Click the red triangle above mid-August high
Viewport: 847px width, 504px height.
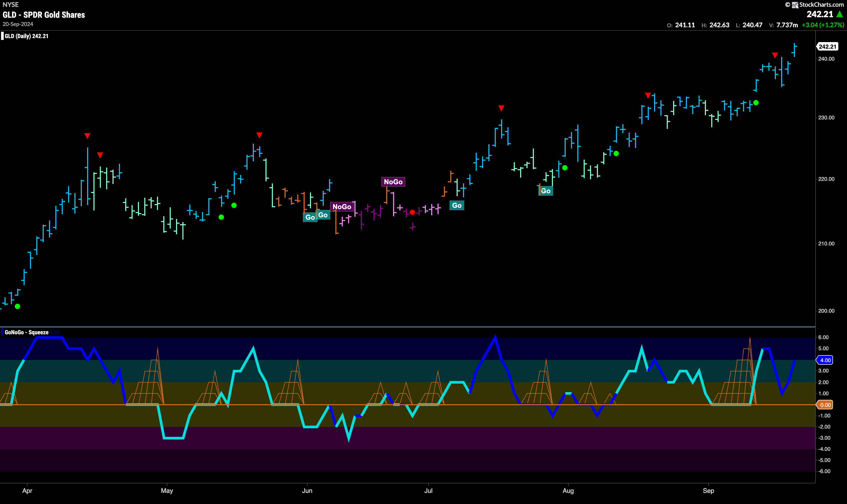tap(648, 96)
